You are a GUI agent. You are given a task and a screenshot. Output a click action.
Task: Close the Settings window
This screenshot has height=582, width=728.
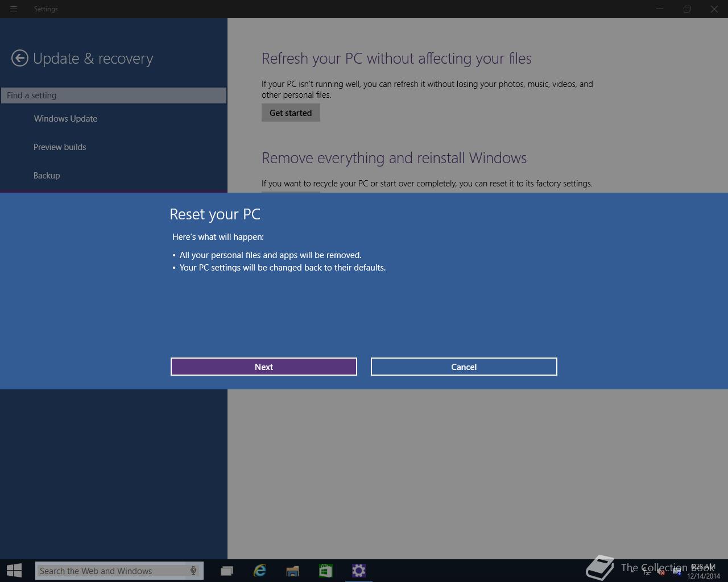click(714, 9)
